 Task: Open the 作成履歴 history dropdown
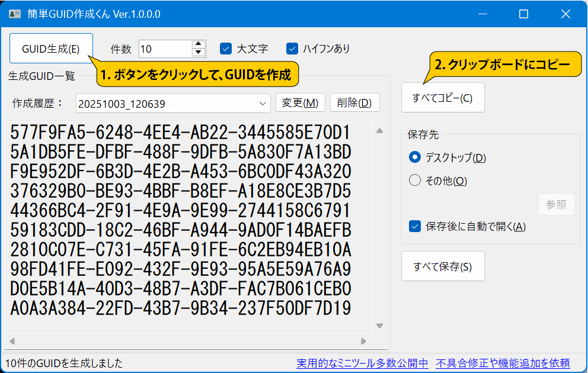(263, 102)
